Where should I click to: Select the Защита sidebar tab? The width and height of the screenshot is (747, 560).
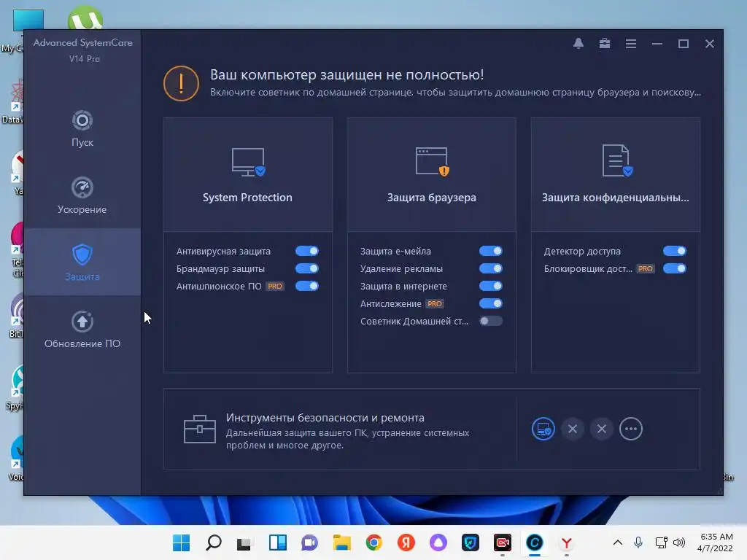click(82, 262)
